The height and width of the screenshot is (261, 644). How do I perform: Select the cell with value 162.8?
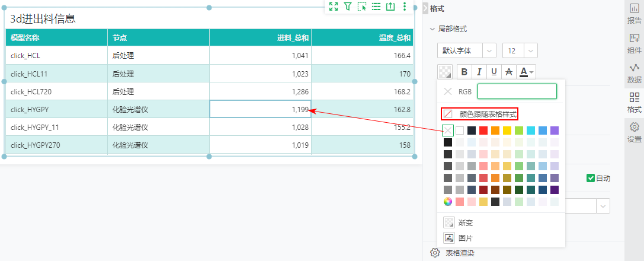click(x=362, y=109)
